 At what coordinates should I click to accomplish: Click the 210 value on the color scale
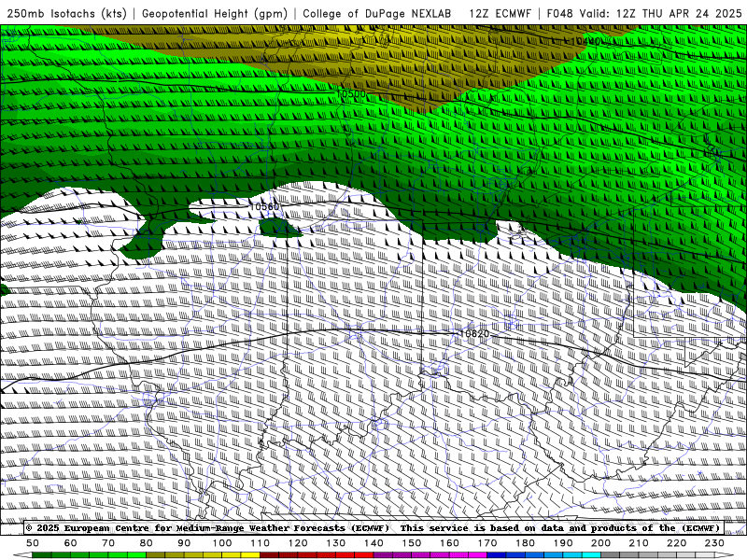pyautogui.click(x=639, y=543)
